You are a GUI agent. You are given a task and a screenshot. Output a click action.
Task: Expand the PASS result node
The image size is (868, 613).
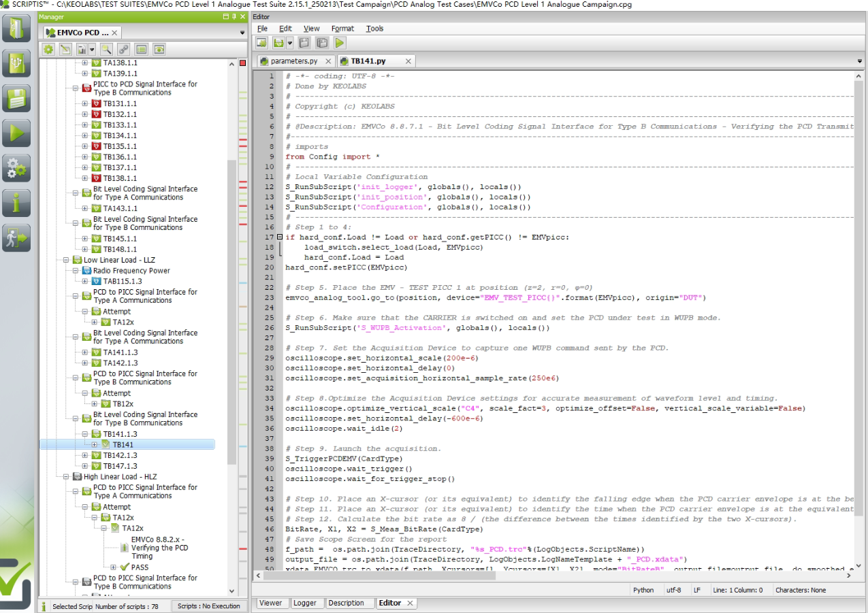pos(114,567)
